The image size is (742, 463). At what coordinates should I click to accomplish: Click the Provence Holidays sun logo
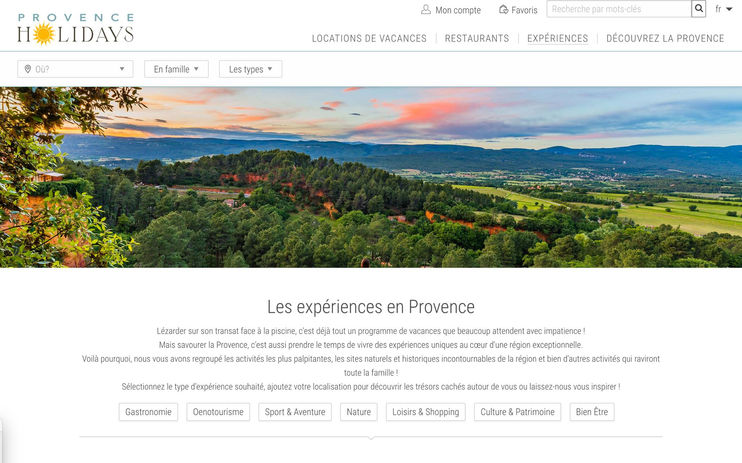click(x=76, y=29)
